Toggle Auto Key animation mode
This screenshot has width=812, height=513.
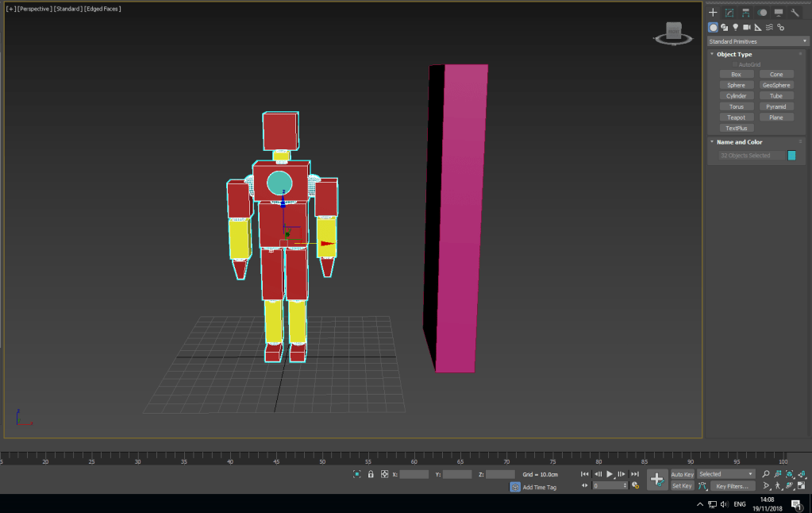tap(681, 474)
